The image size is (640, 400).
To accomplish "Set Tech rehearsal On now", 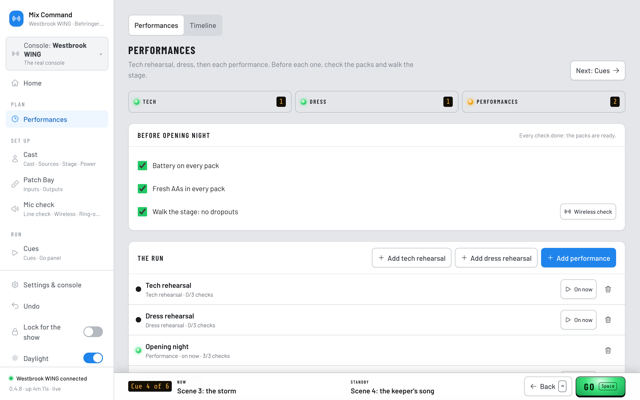I will tap(578, 289).
